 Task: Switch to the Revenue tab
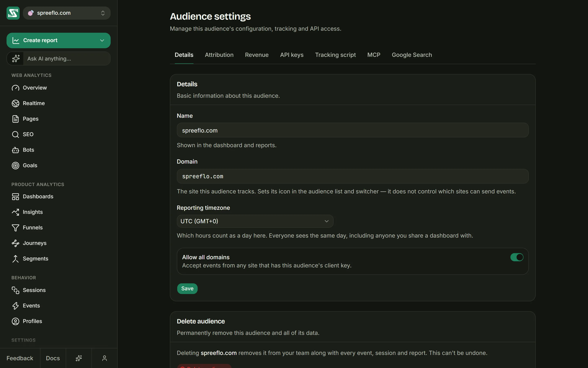(257, 55)
